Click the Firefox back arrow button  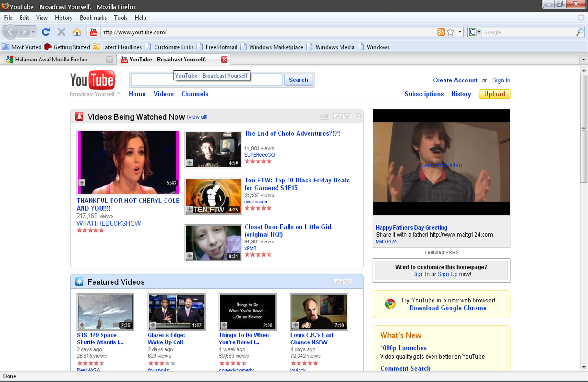click(x=11, y=32)
